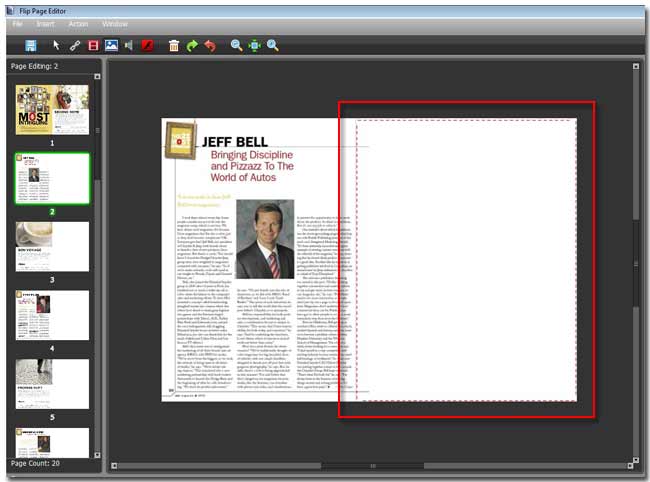Click the canvas vertical scroll-down arrow
650x482 pixels.
click(636, 460)
